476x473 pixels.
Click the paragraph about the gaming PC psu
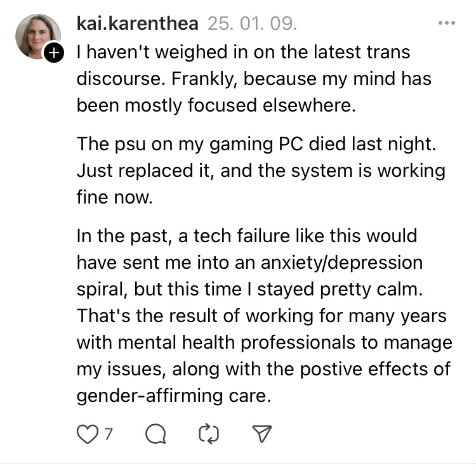tap(260, 171)
